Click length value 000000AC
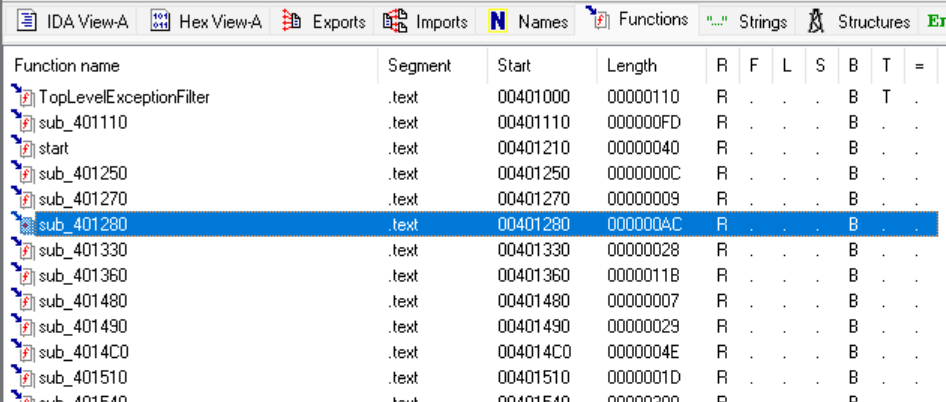Viewport: 946px width, 402px height. [644, 225]
